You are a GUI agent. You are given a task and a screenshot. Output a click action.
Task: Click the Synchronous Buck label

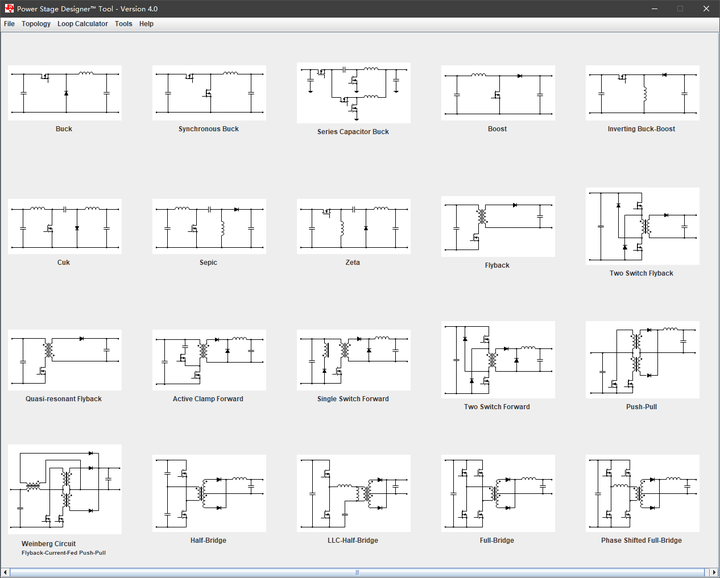[208, 129]
